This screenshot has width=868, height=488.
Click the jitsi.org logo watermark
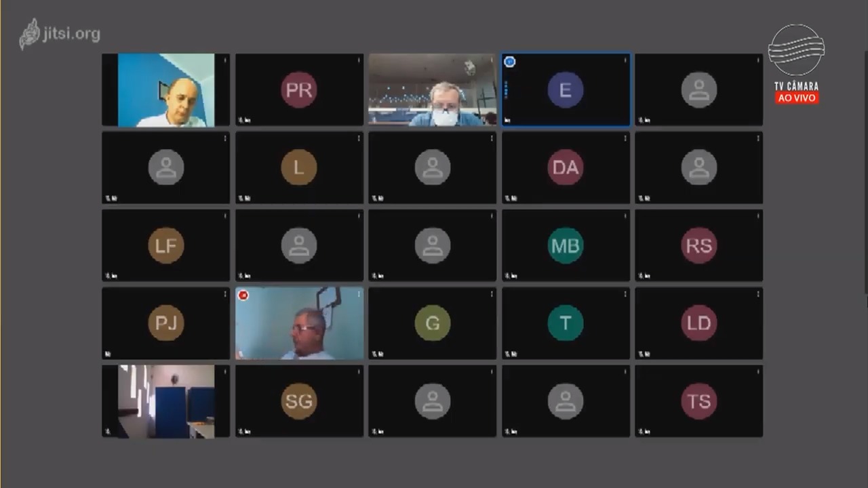[x=60, y=34]
